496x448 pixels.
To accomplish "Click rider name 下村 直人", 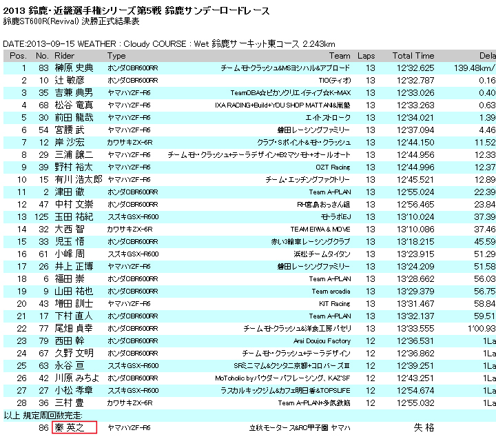I will pos(74,316).
